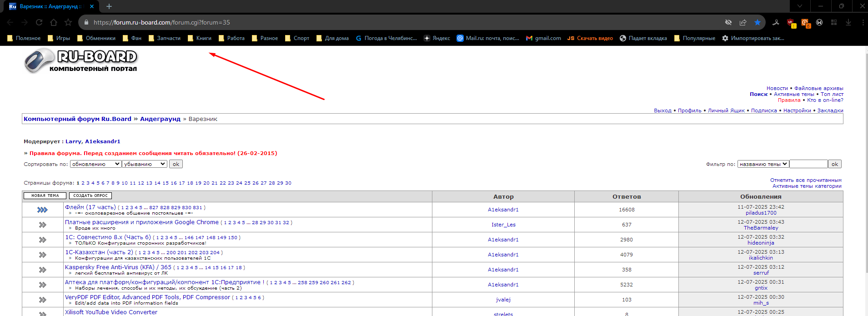868x316 pixels.
Task: Click crossed-out eye icon in address bar
Action: click(x=728, y=22)
